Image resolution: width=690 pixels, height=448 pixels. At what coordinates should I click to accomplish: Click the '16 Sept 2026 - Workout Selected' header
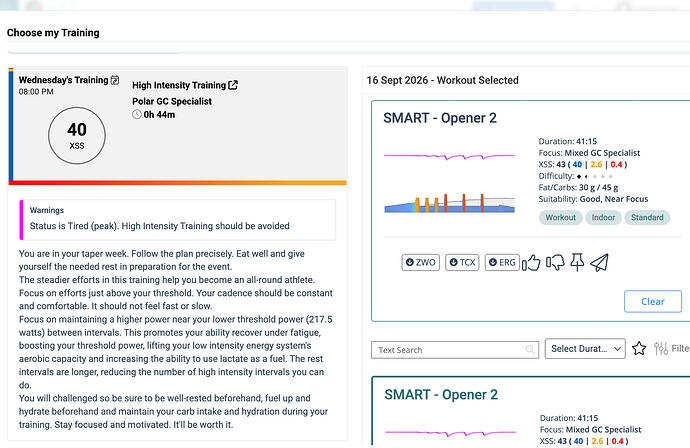pos(442,80)
